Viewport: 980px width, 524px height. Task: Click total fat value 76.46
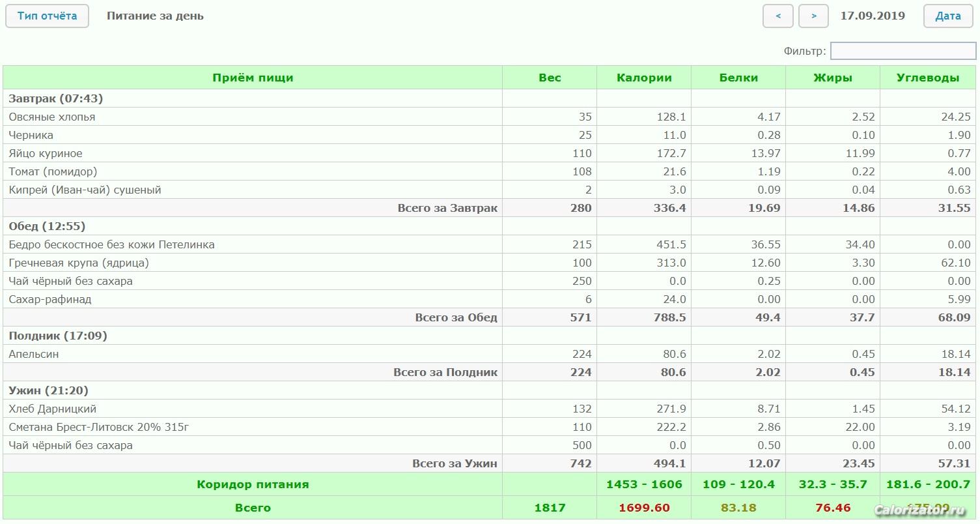pyautogui.click(x=833, y=508)
